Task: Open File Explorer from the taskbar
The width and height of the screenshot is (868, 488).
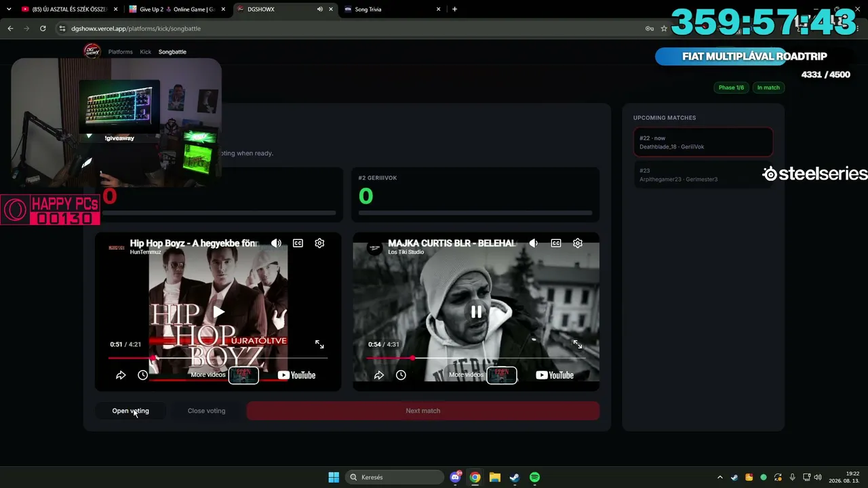Action: [x=495, y=477]
